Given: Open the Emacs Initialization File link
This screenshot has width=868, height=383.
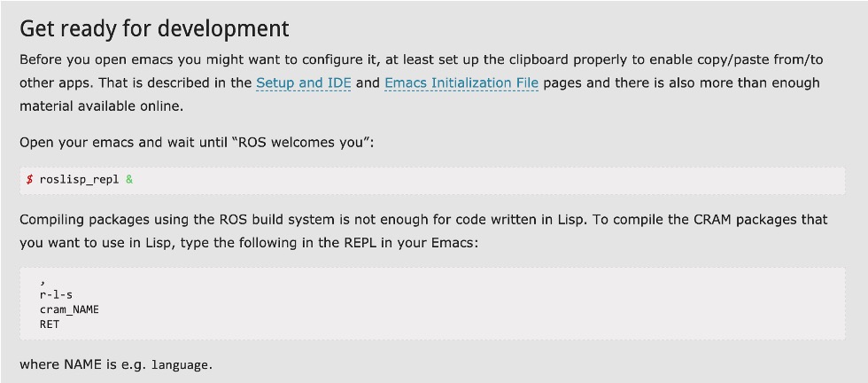Looking at the screenshot, I should [461, 82].
